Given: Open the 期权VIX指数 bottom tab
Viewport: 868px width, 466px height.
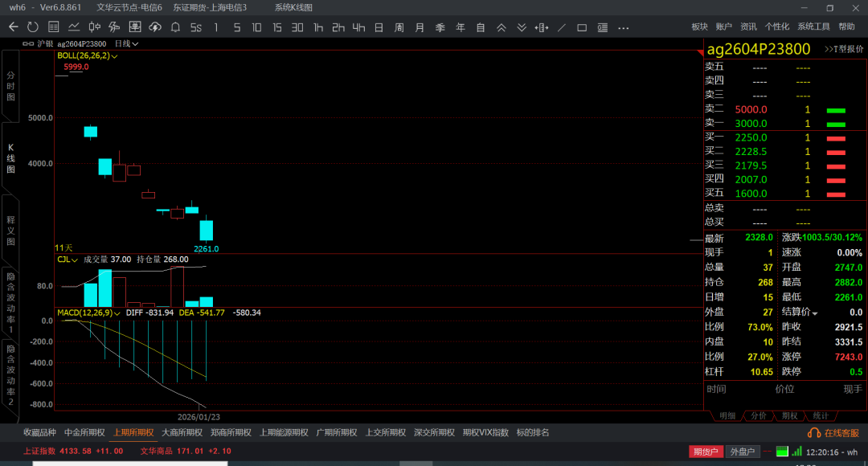Looking at the screenshot, I should pos(485,433).
